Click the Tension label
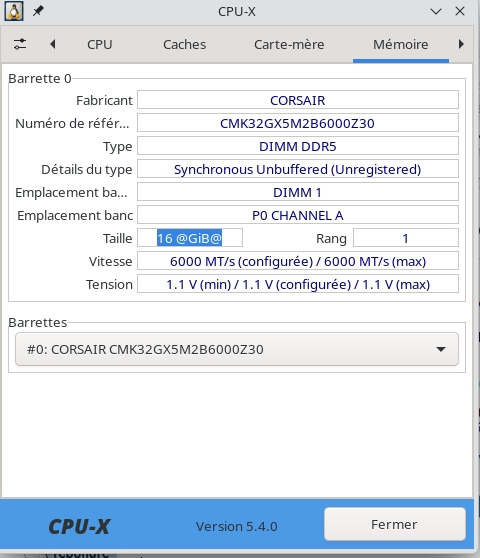Image resolution: width=480 pixels, height=558 pixels. click(109, 284)
